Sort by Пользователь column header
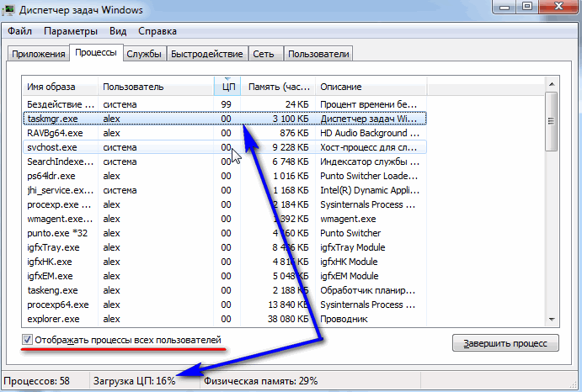The image size is (582, 392). [156, 87]
